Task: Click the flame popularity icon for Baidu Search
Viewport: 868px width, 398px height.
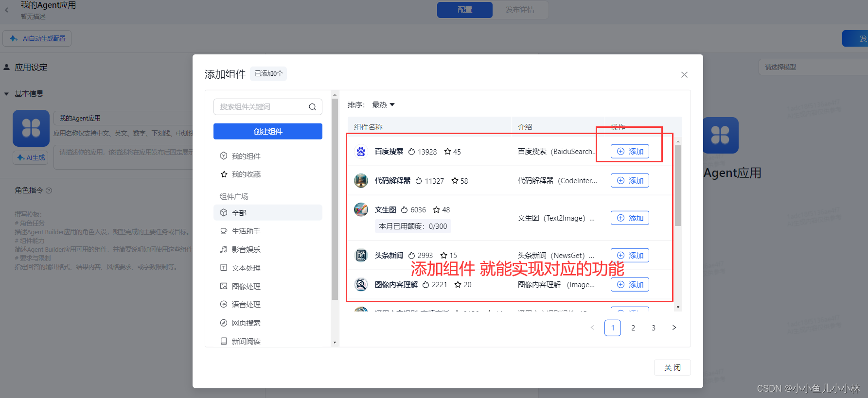Action: click(x=411, y=152)
